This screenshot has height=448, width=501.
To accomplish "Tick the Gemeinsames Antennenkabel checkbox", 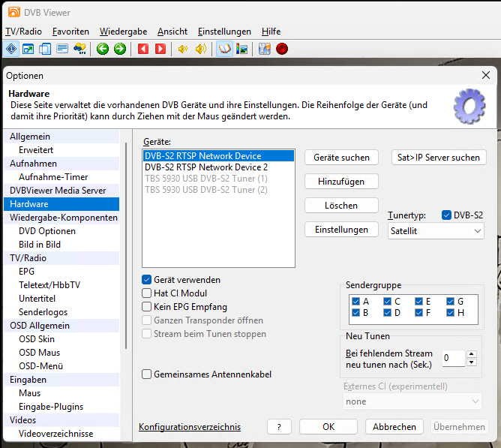I will tap(147, 374).
